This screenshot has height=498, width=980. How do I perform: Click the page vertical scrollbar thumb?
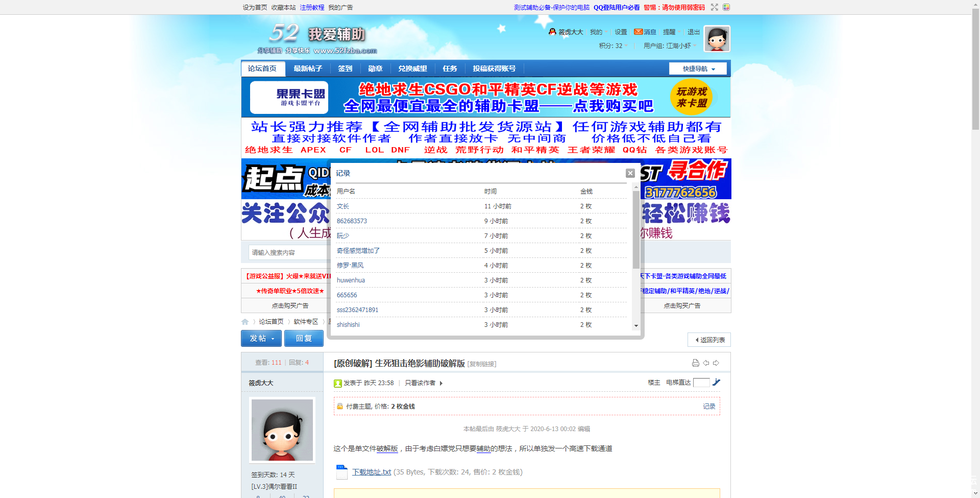click(975, 69)
